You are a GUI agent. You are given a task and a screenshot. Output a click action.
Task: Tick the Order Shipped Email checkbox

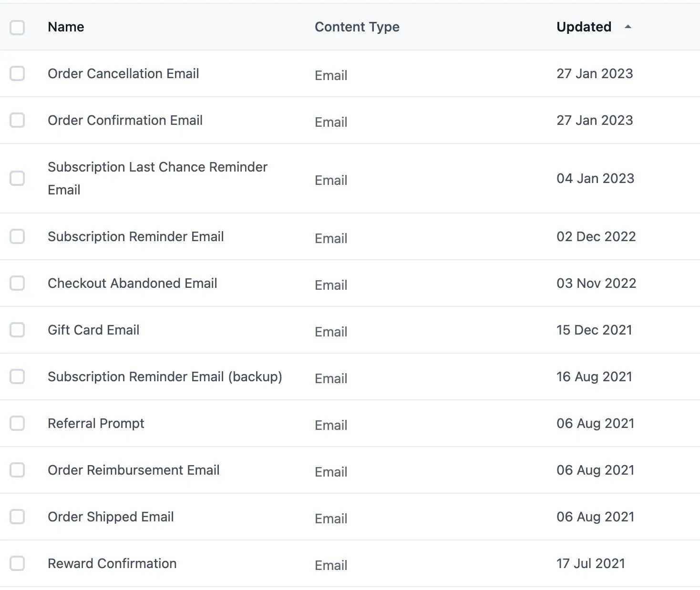pyautogui.click(x=17, y=517)
